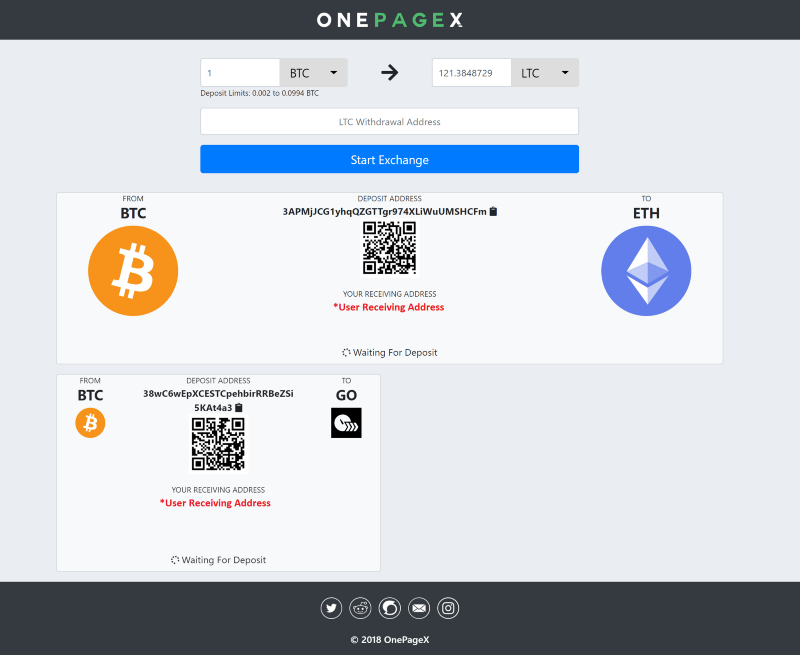Open the LTC destination currency dropdown
Screen dimensions: 800x655
[x=545, y=73]
